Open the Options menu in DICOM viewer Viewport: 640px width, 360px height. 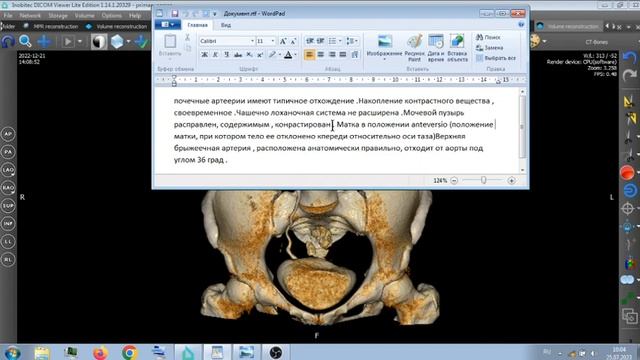(x=111, y=16)
